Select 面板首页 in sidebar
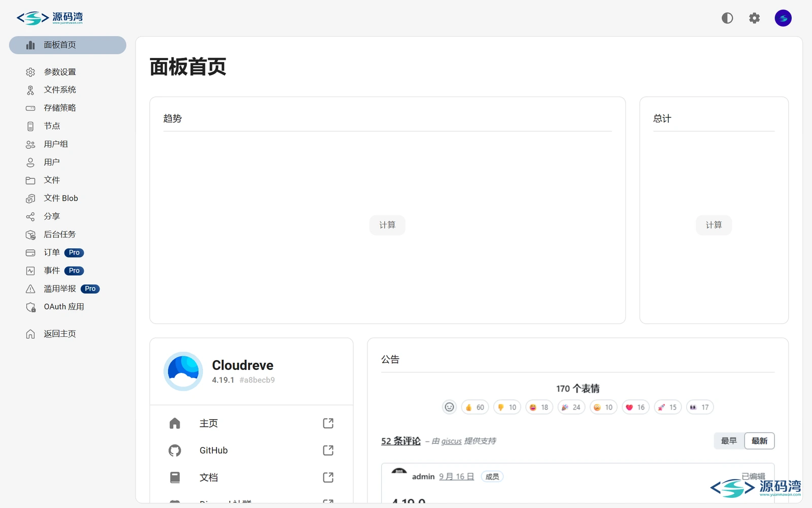Screen dimensions: 812x508 pos(67,45)
